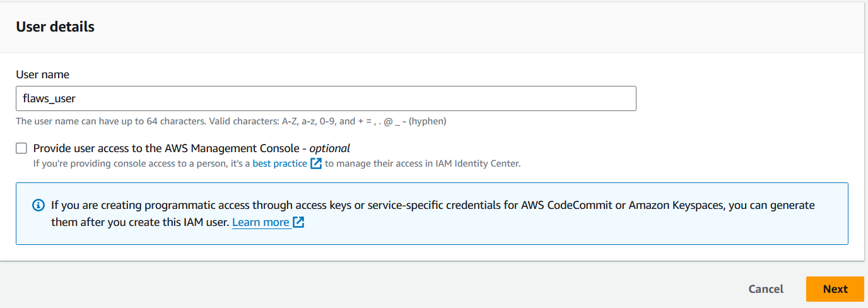Viewport: 868px width, 308px height.
Task: Click external link icon beside best practice
Action: click(x=316, y=163)
